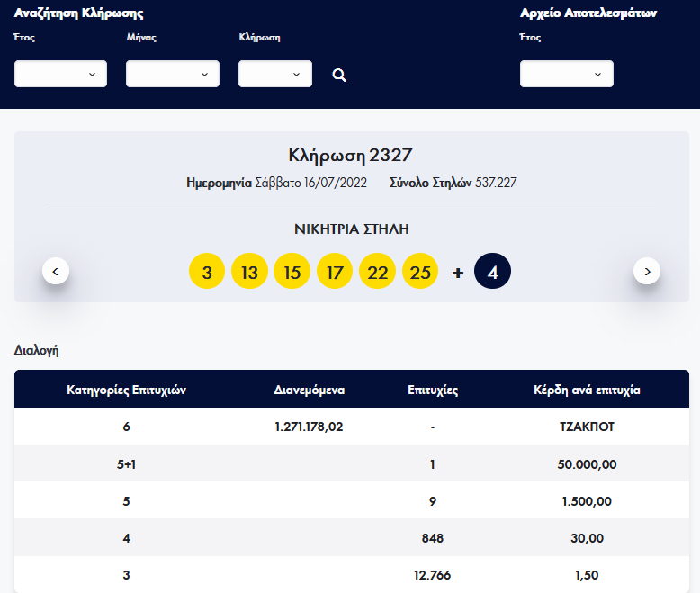
Task: Click the Διανεμόμενα column header
Action: point(309,391)
